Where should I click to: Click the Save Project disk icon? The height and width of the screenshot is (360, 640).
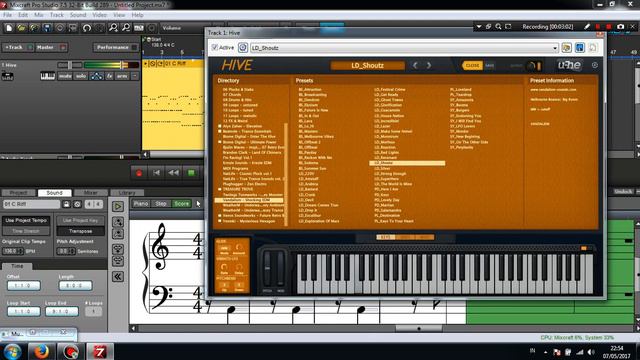pos(47,28)
